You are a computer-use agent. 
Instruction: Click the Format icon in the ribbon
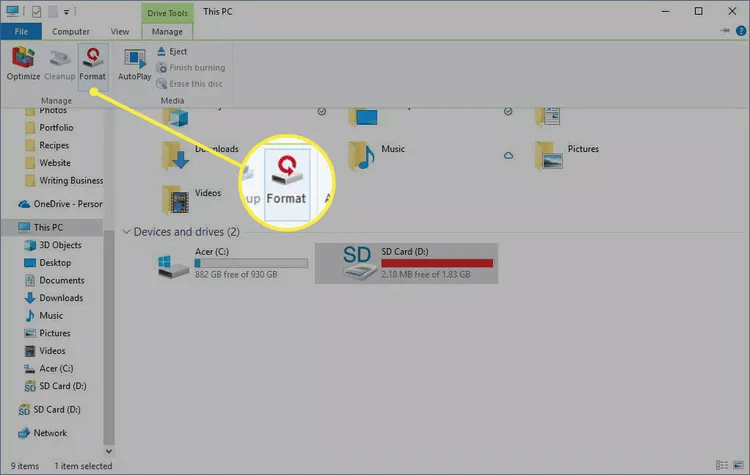point(92,64)
